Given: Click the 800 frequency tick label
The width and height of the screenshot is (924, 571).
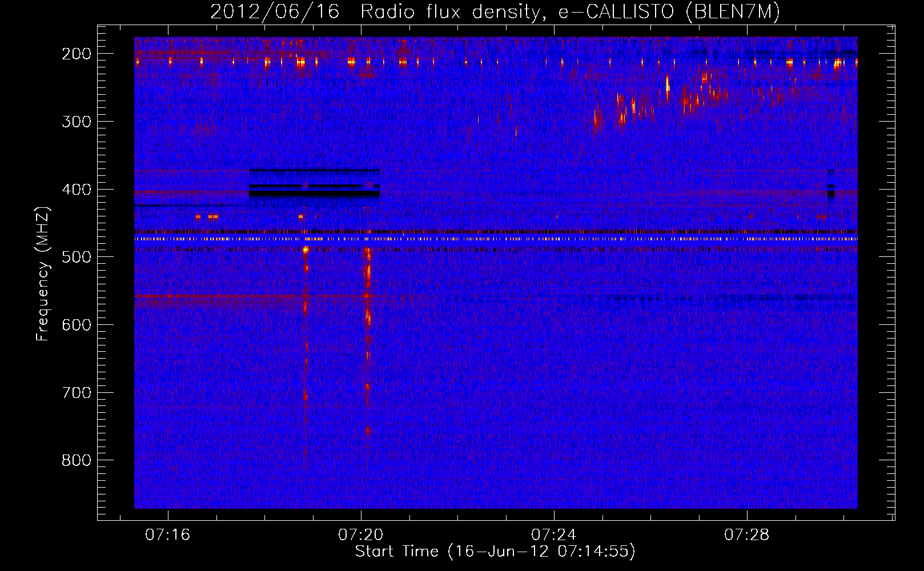Looking at the screenshot, I should tap(76, 460).
